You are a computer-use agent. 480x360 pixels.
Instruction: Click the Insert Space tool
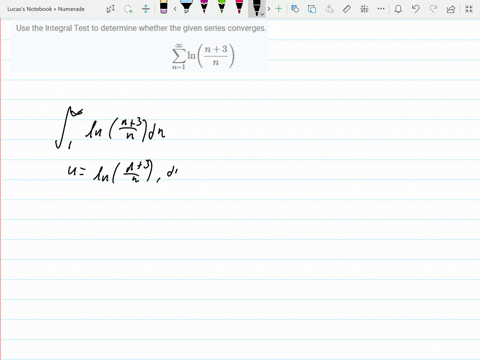(146, 9)
